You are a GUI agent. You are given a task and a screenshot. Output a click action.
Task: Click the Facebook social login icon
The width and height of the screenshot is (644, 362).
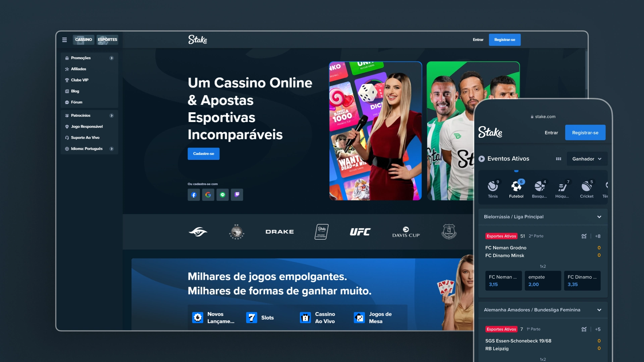click(194, 194)
